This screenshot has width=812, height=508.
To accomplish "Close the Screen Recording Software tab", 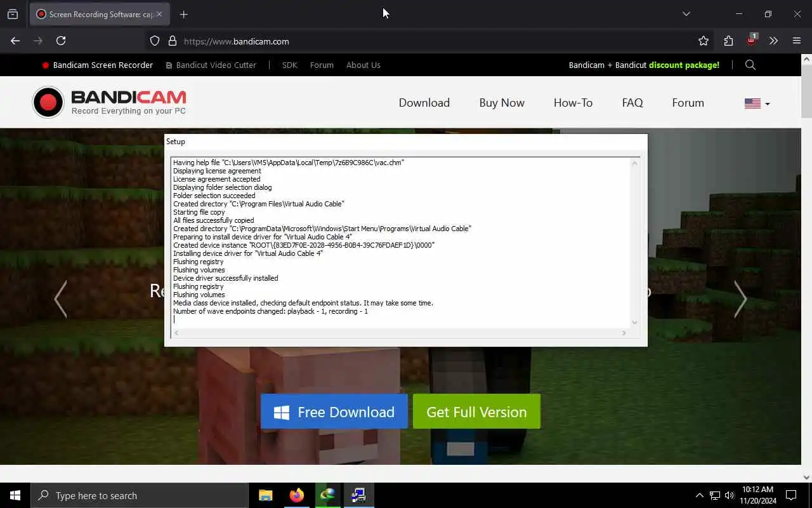I will click(x=159, y=14).
